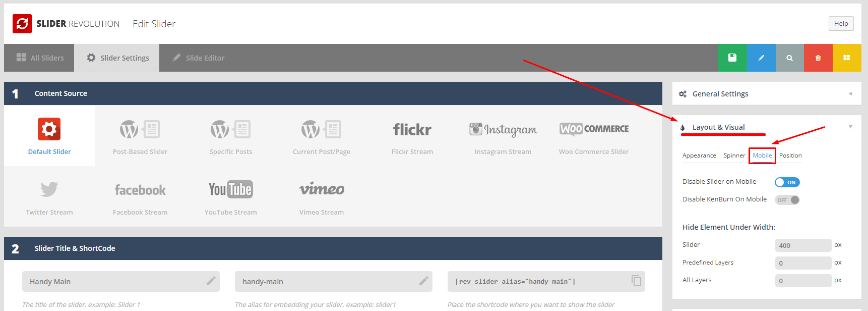Click the green save slider icon

coord(732,58)
